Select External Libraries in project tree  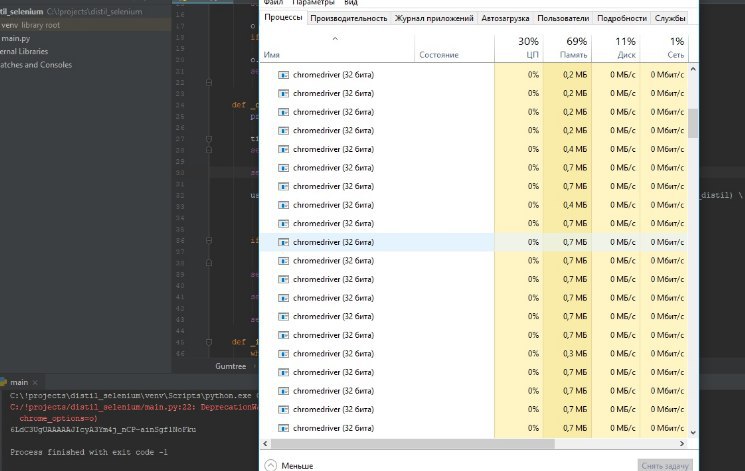[x=24, y=51]
